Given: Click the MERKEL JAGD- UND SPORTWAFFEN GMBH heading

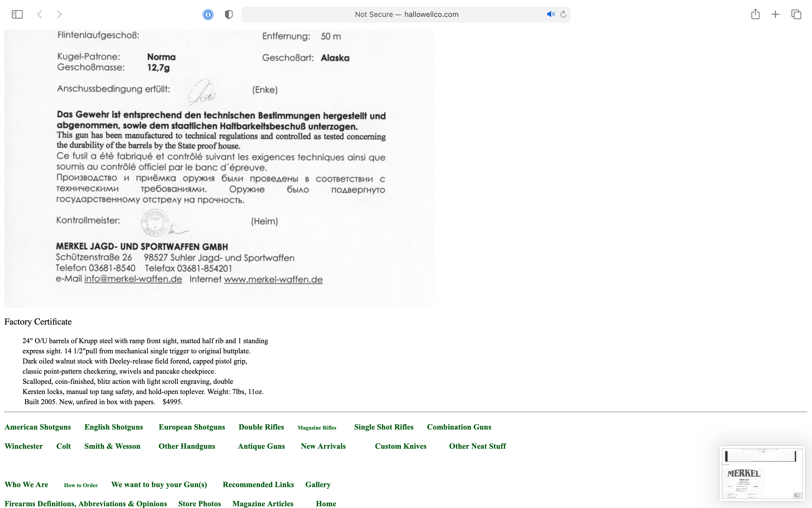Looking at the screenshot, I should pos(142,247).
